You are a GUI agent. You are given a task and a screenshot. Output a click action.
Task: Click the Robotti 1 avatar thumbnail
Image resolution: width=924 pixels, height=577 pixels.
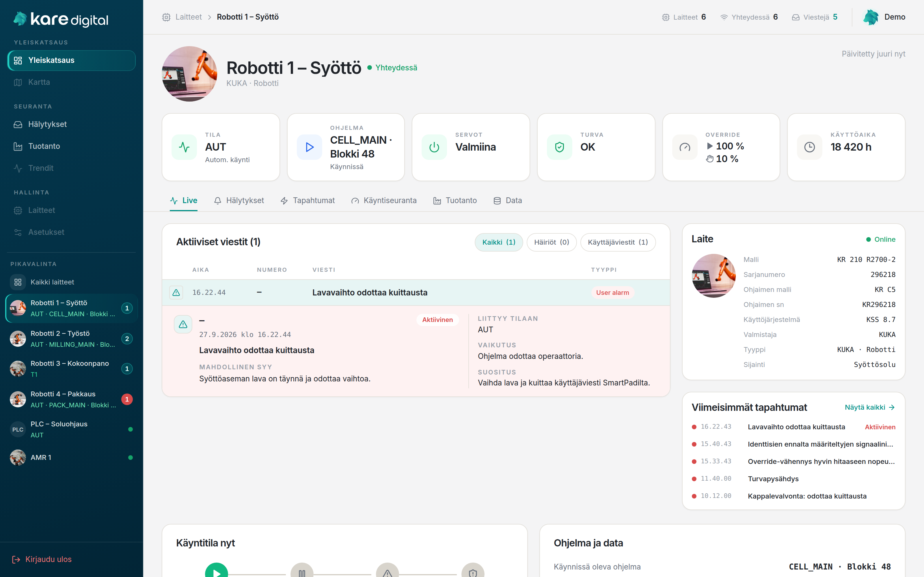190,74
